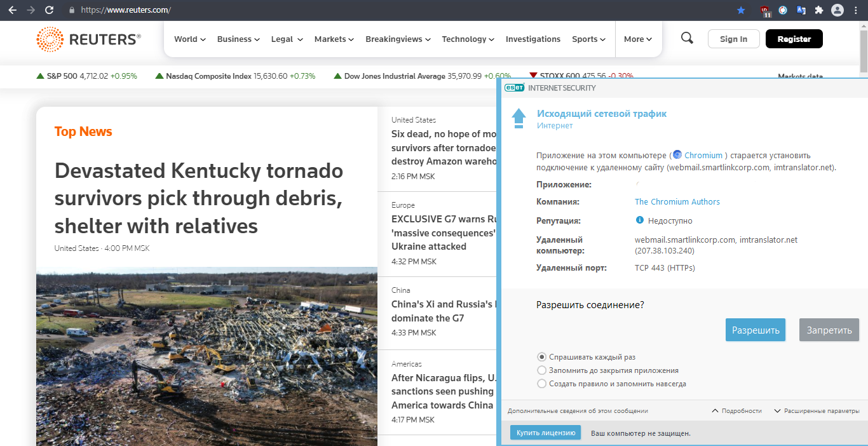The image size is (868, 446).
Task: Click the tornado debris photo
Action: coord(207,356)
